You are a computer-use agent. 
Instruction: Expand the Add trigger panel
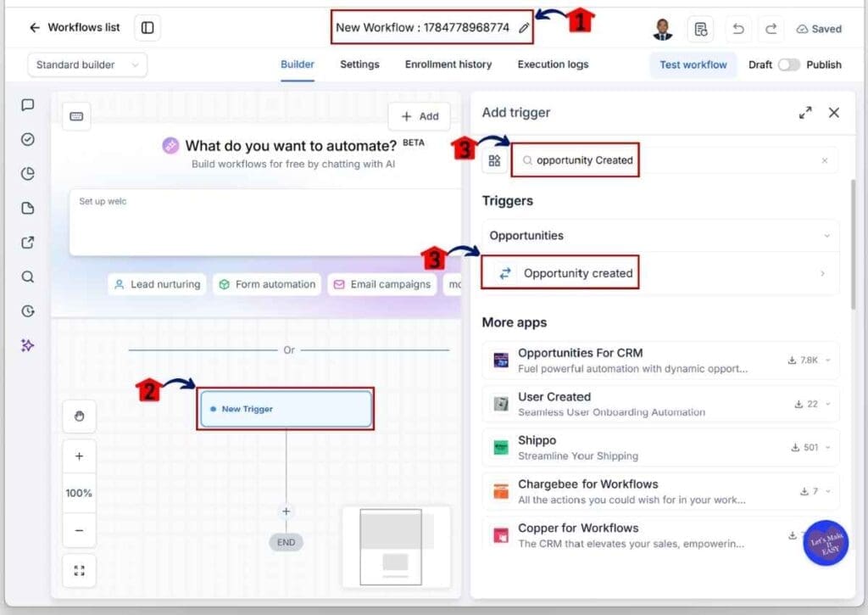805,113
